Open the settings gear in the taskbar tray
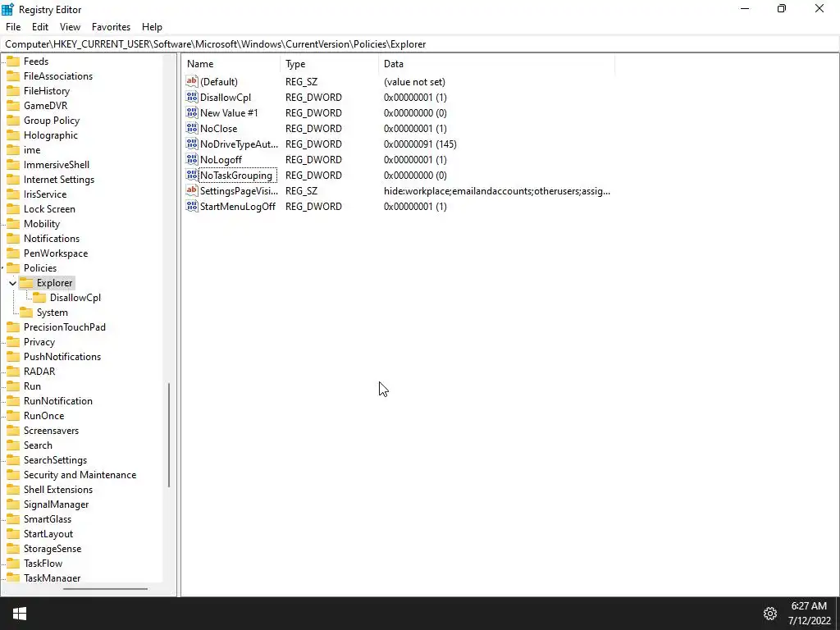The width and height of the screenshot is (840, 630). [x=770, y=614]
